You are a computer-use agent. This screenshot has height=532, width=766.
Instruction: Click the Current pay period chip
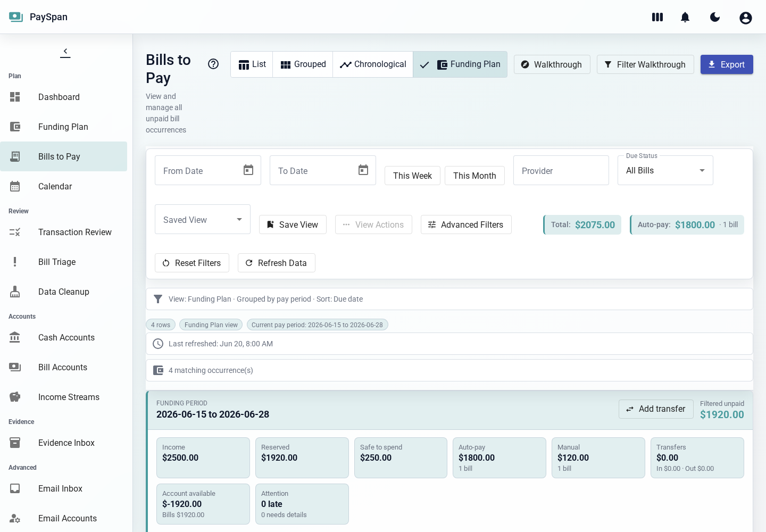tap(317, 325)
